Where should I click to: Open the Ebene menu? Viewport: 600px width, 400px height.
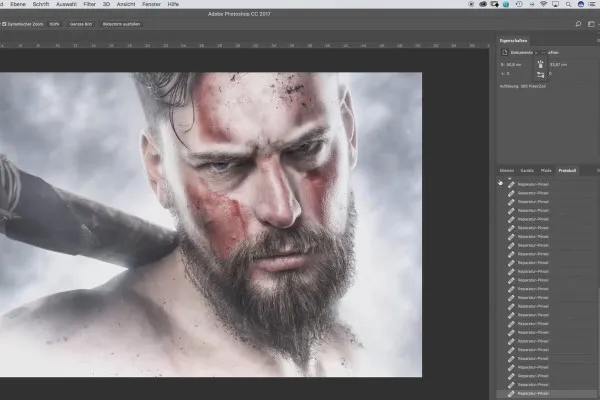[x=18, y=4]
